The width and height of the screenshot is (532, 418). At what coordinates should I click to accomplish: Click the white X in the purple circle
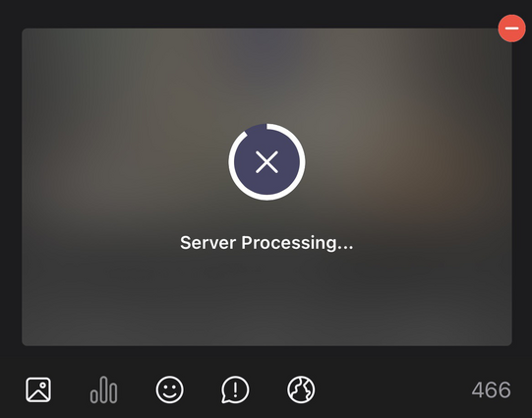tap(266, 162)
